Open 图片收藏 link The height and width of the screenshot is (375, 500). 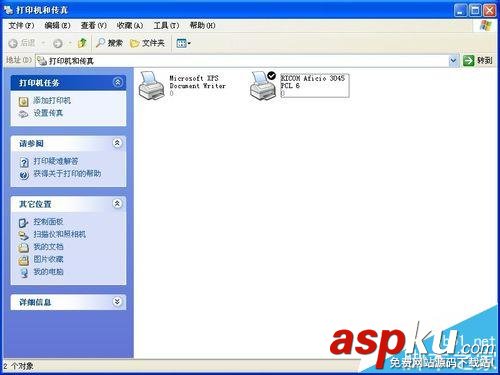[x=48, y=259]
